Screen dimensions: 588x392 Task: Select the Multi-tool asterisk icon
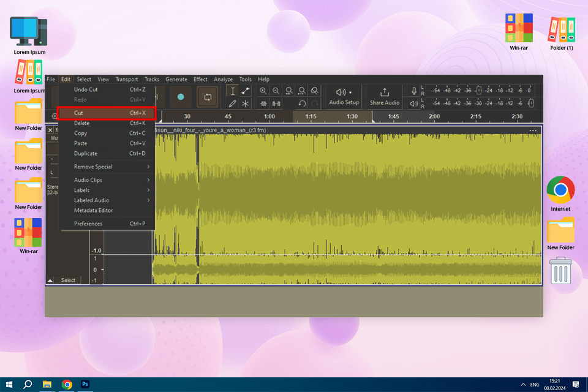[246, 104]
